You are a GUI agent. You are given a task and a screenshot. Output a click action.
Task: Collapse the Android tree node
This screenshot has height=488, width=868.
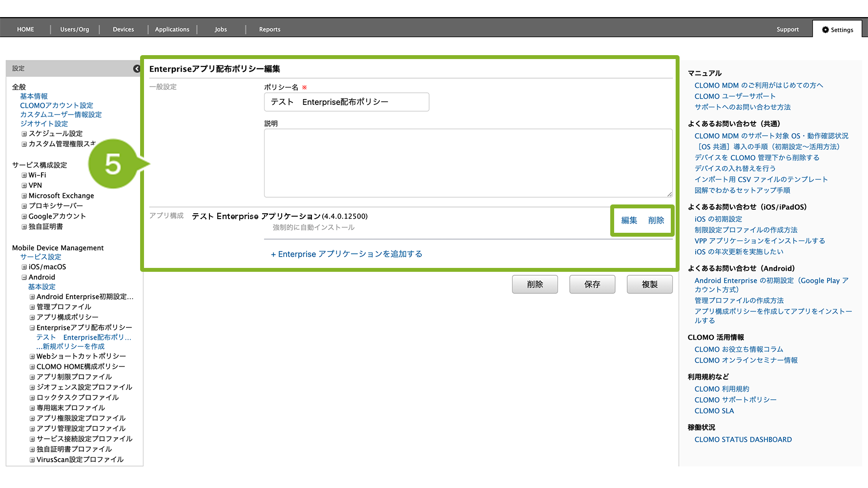(x=24, y=277)
